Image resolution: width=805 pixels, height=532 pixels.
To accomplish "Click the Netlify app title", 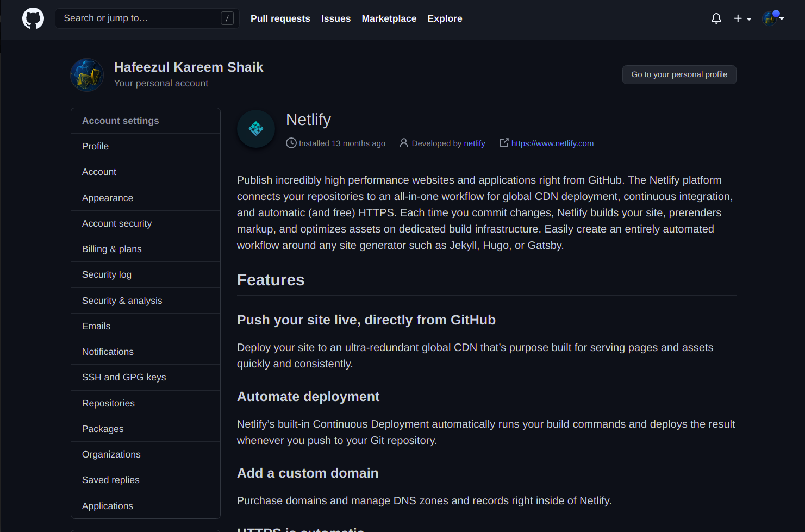I will tap(308, 120).
